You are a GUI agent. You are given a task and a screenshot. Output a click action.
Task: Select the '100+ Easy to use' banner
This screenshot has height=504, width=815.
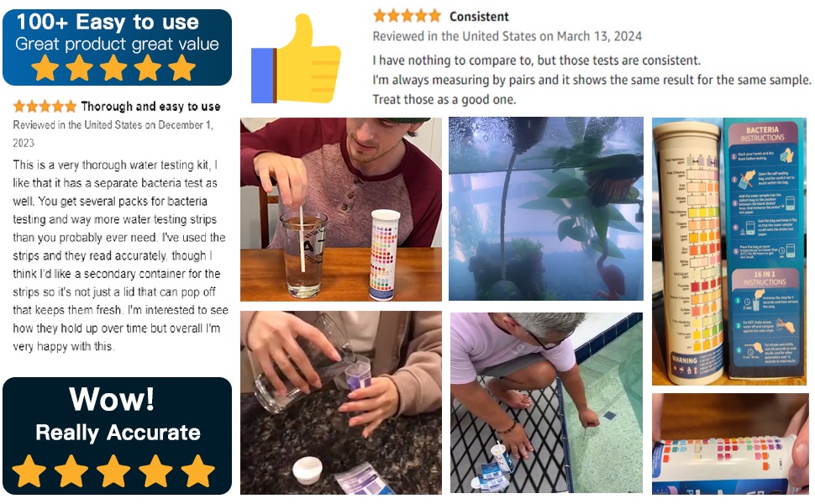tap(117, 47)
